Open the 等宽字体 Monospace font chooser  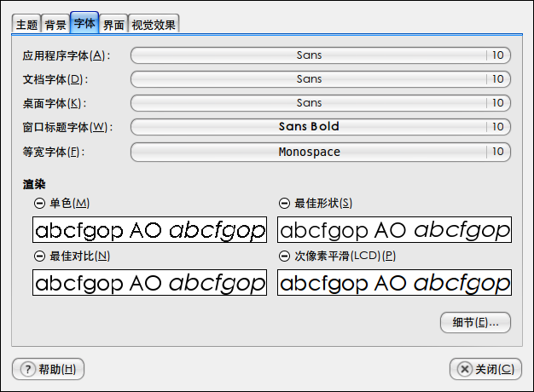pyautogui.click(x=321, y=152)
